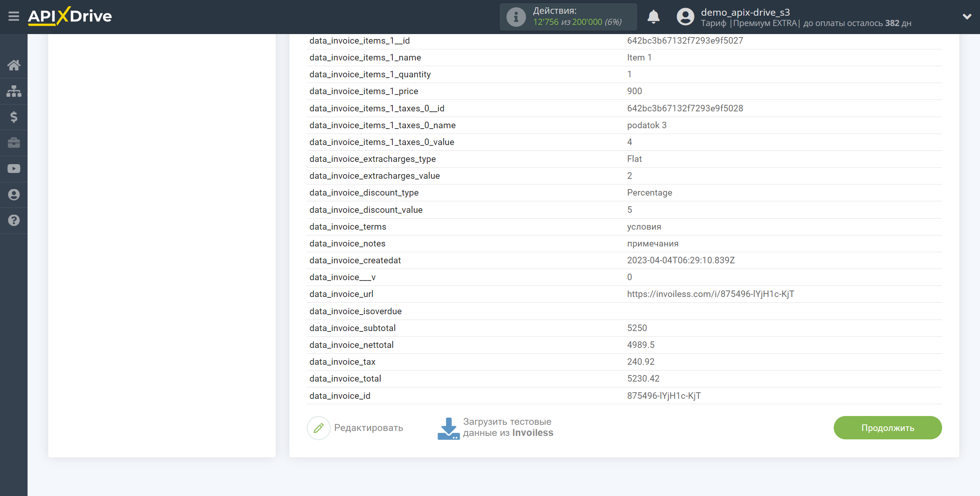The width and height of the screenshot is (980, 496).
Task: Select the data_invoice_id field name
Action: coord(340,396)
